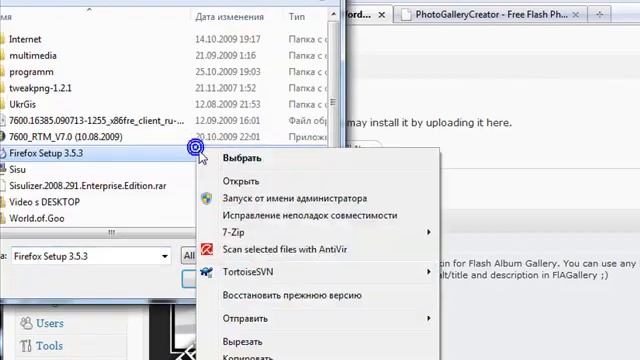Choose 'Открыть' from the context menu
Screen dimensions: 640x360
pos(241,181)
